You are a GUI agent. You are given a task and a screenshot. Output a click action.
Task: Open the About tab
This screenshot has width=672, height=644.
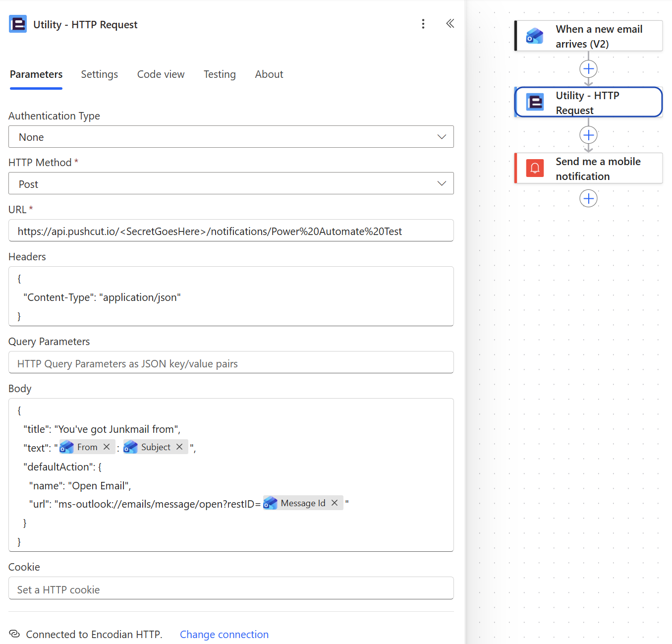click(269, 74)
